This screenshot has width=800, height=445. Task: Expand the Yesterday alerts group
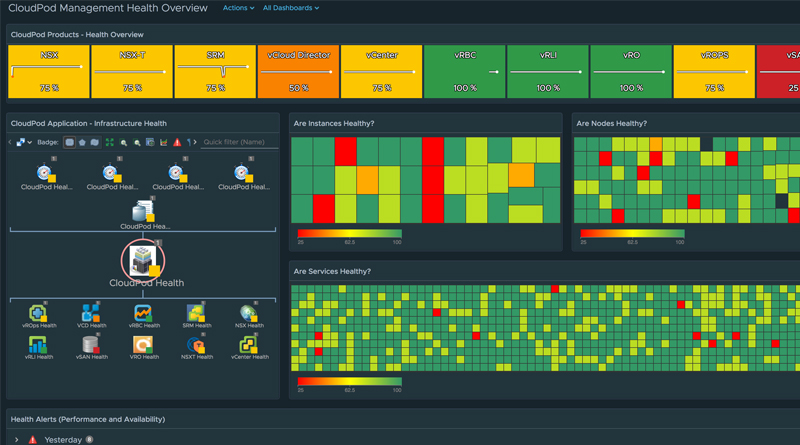(16, 439)
